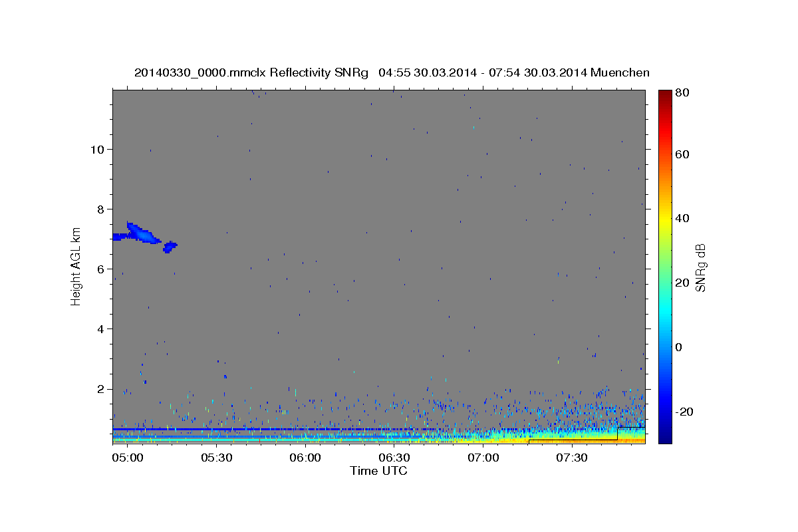Click the dark blue bottom of the colorbar

point(664,436)
